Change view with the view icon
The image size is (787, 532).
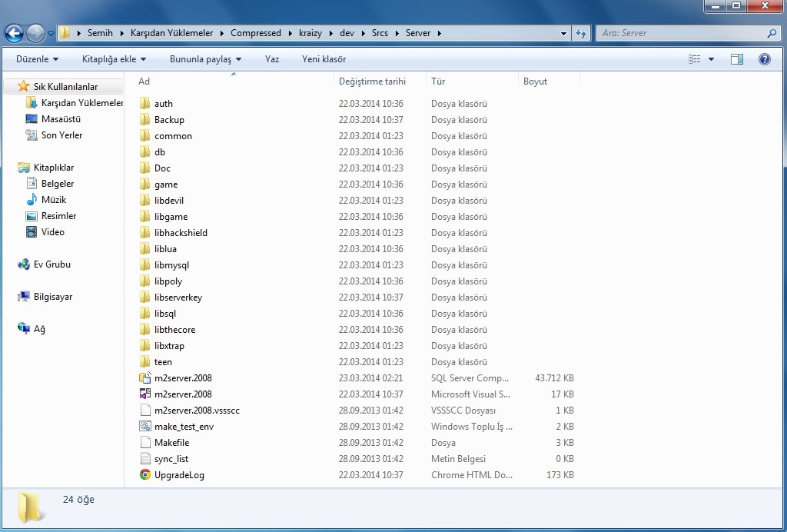coord(695,59)
